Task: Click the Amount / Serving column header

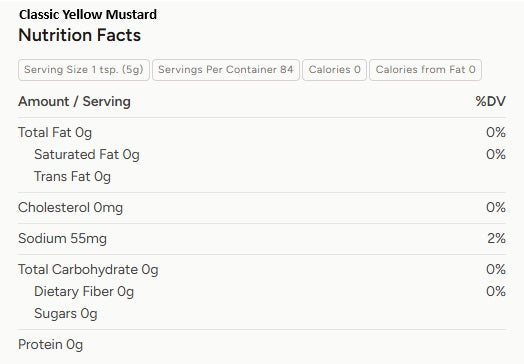Action: 74,101
